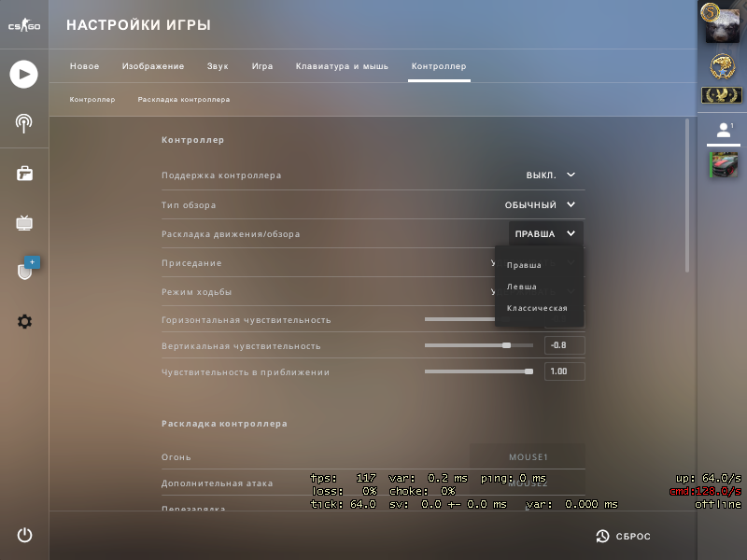Screen dimensions: 747x560
Task: Switch to Клавиатура и мышь tab
Action: coord(342,66)
